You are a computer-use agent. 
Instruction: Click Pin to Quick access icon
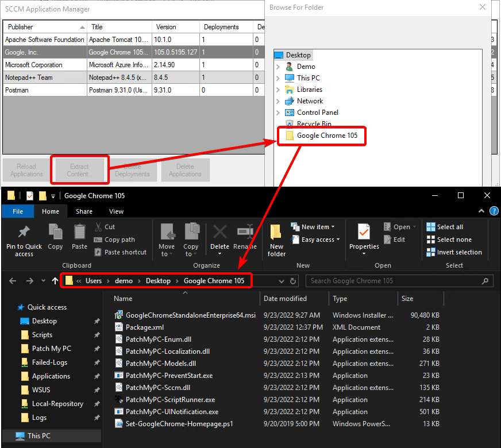tap(24, 232)
